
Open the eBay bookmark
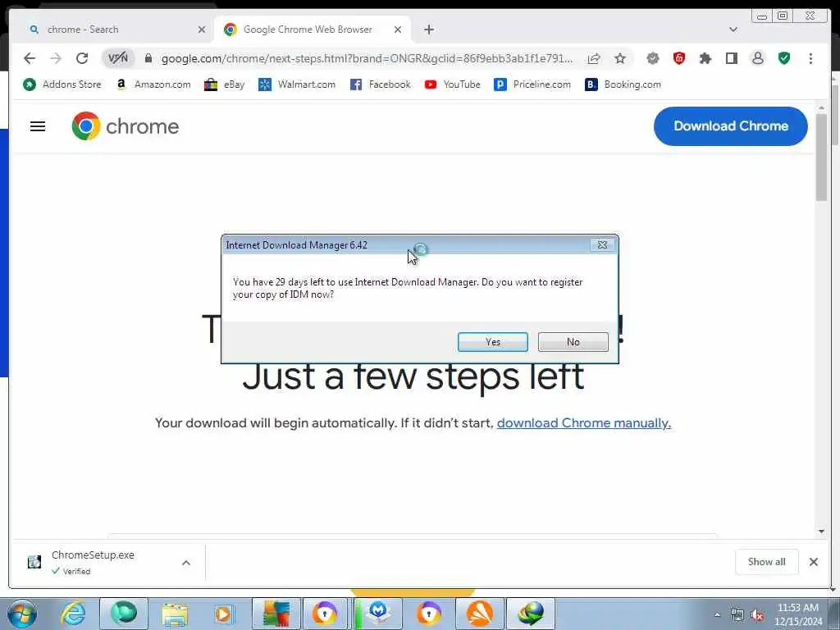[x=225, y=84]
